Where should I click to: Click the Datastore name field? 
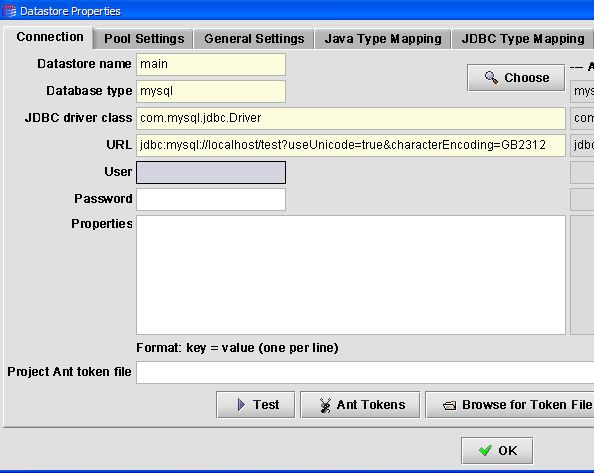click(x=211, y=64)
